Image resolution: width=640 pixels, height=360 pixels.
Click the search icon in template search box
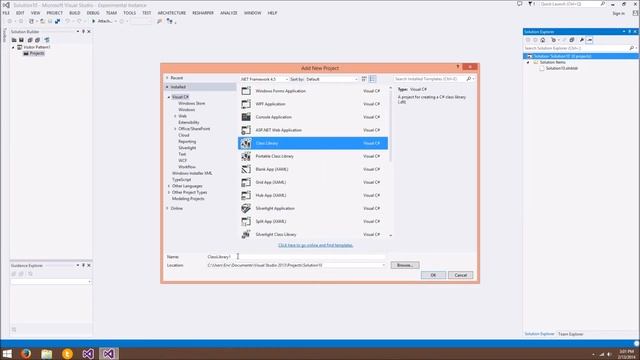(x=469, y=79)
